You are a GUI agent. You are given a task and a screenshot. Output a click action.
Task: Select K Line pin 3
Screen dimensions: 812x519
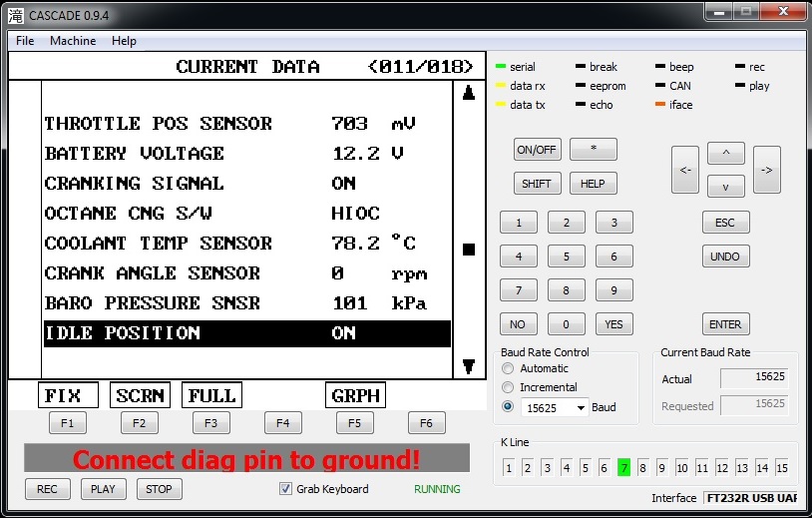coord(547,468)
